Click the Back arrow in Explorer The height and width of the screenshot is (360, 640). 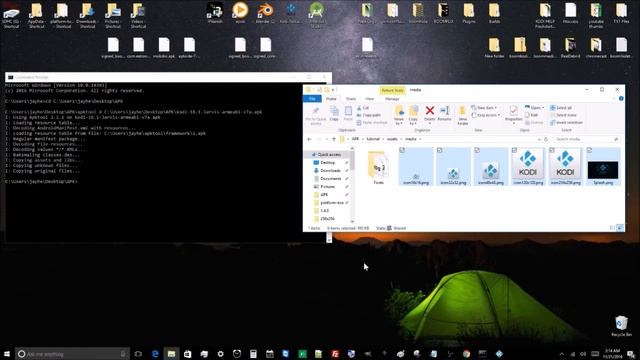tap(309, 139)
